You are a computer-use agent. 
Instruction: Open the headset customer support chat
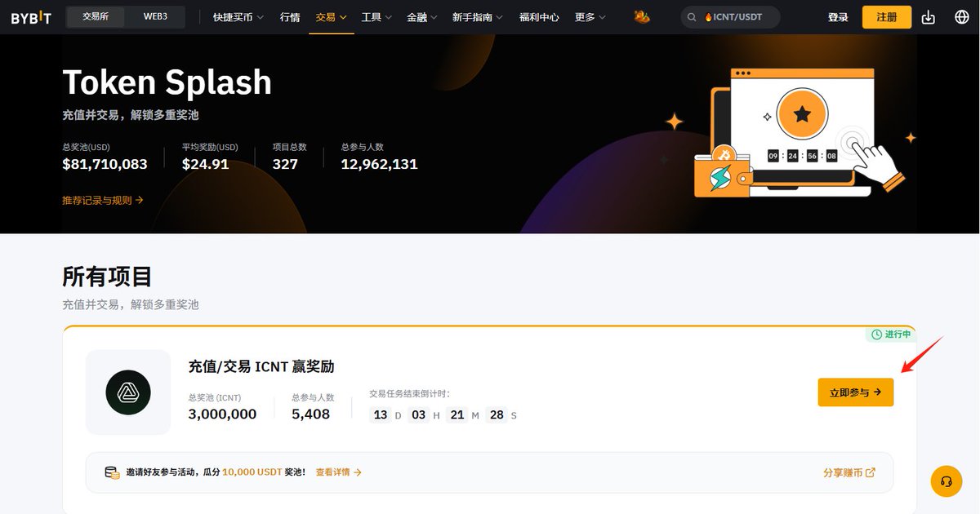(x=947, y=481)
